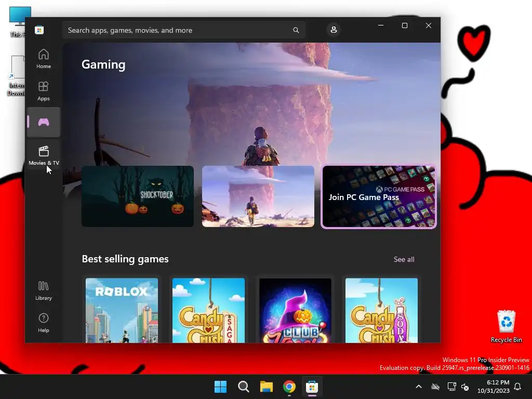
Task: Minimize the Microsoft Store window
Action: (x=381, y=25)
